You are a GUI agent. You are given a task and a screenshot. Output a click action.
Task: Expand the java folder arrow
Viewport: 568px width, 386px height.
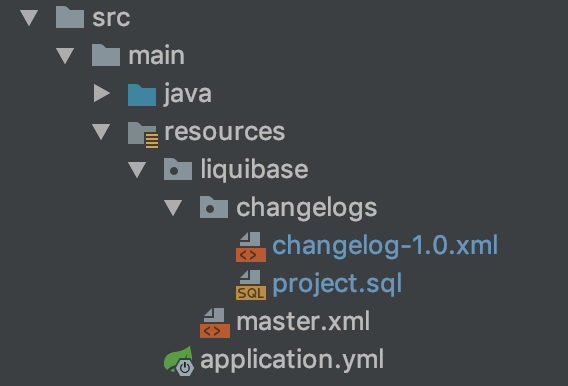(102, 93)
